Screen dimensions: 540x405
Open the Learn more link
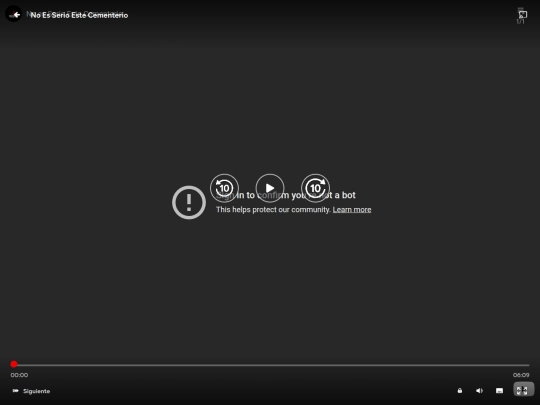coord(352,210)
